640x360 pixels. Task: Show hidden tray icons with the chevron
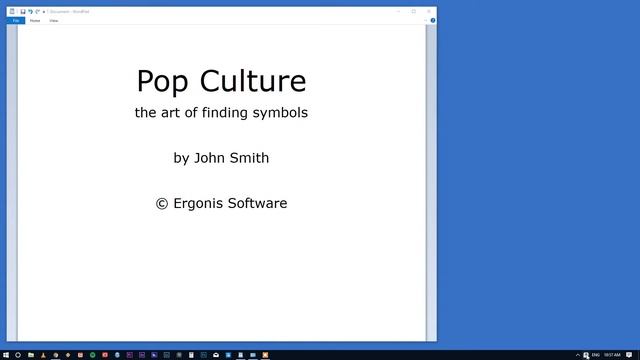click(578, 355)
